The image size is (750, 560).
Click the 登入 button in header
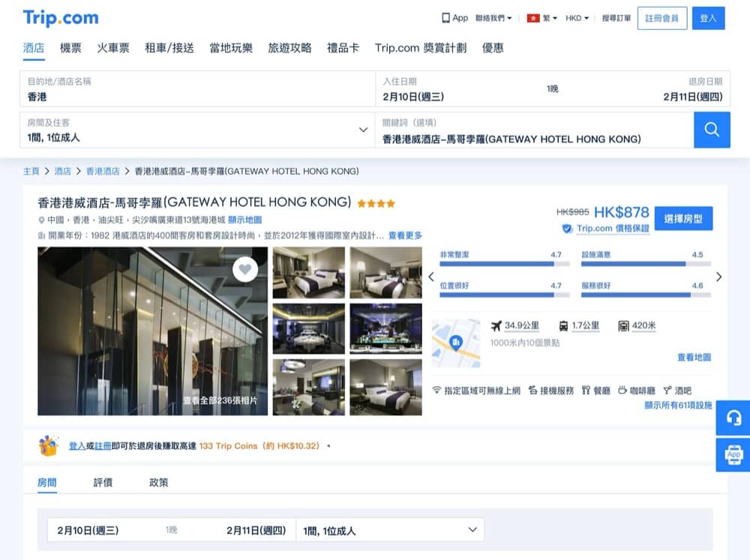709,18
